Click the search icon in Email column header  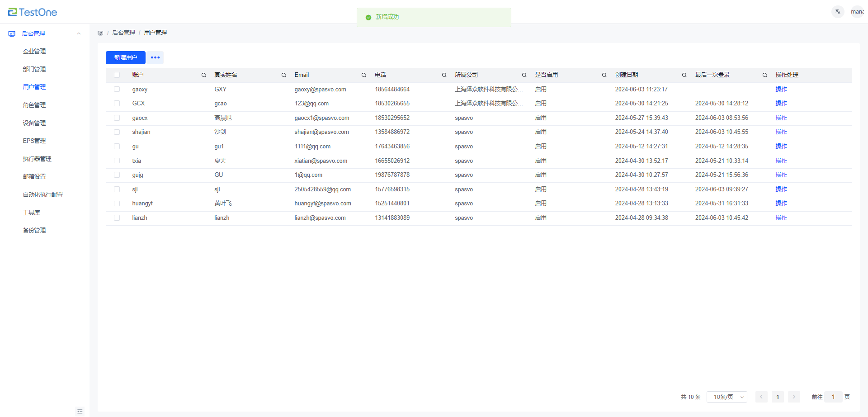point(363,75)
